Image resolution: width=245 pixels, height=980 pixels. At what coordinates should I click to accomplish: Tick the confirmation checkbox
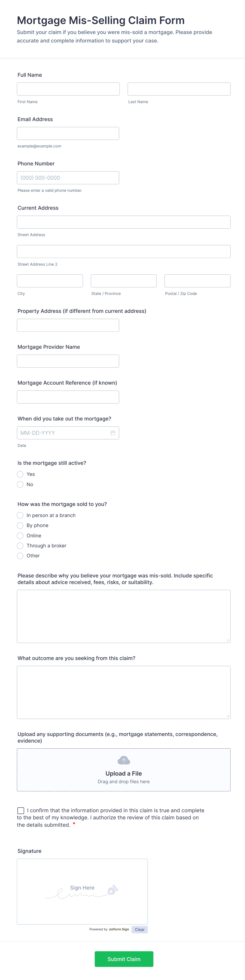(x=21, y=811)
